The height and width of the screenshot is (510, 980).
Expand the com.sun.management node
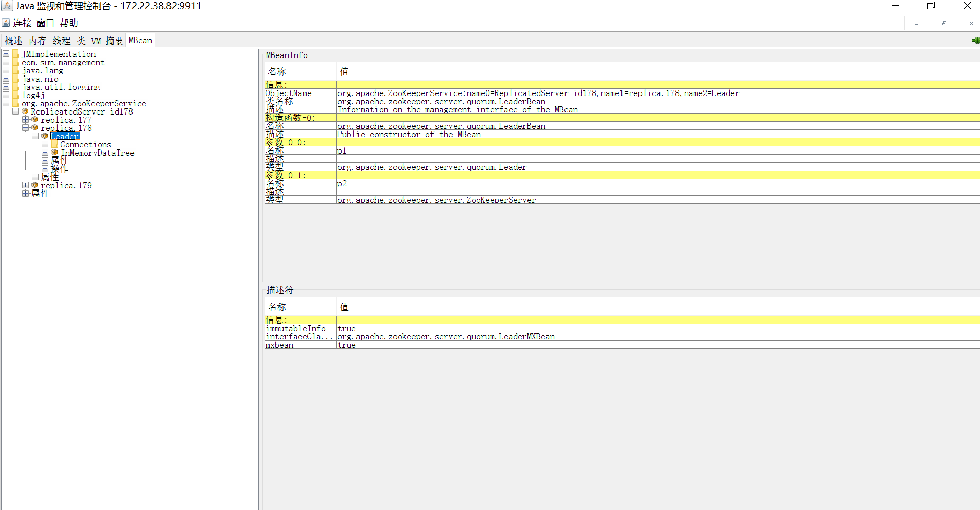click(6, 62)
